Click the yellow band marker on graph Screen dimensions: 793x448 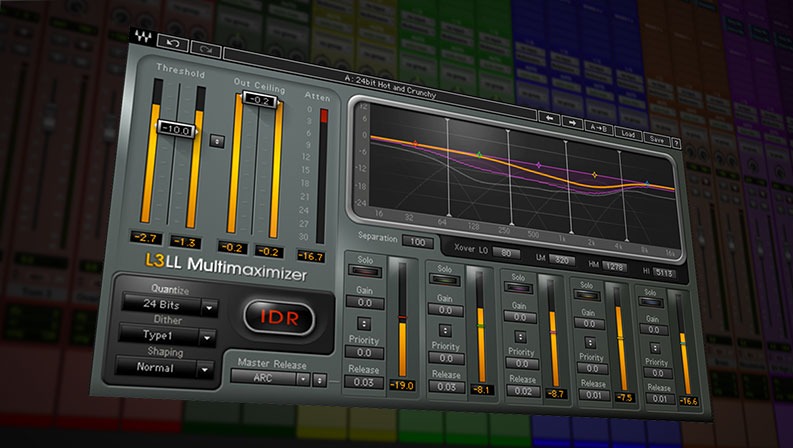point(594,175)
